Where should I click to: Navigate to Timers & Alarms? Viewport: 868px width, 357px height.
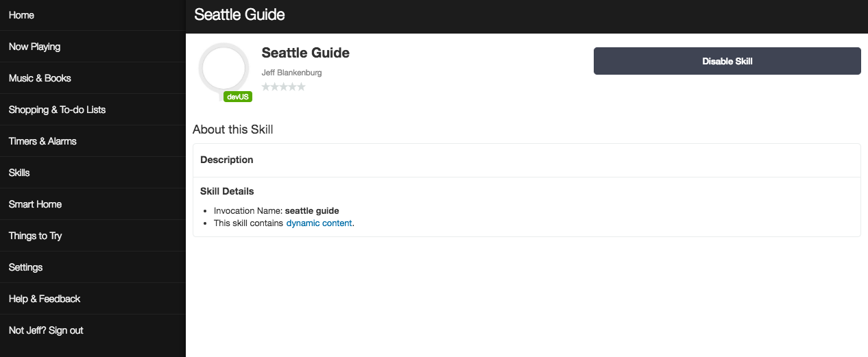point(43,141)
